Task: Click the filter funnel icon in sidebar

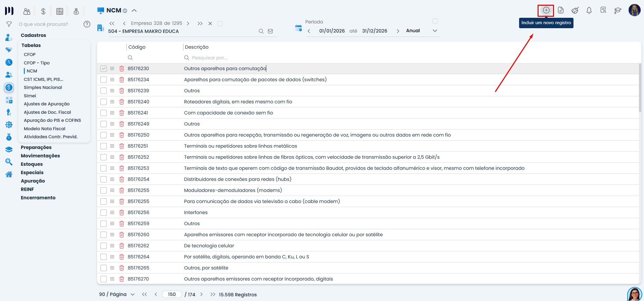Action: click(9, 24)
